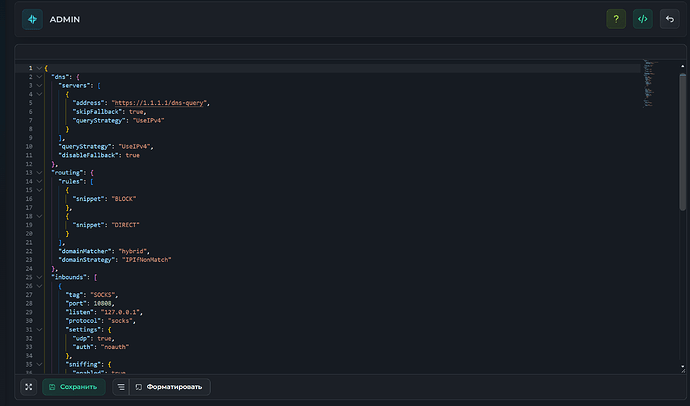Viewport: 690px width, 406px height.
Task: Click the "noauth" auth value
Action: click(x=115, y=347)
